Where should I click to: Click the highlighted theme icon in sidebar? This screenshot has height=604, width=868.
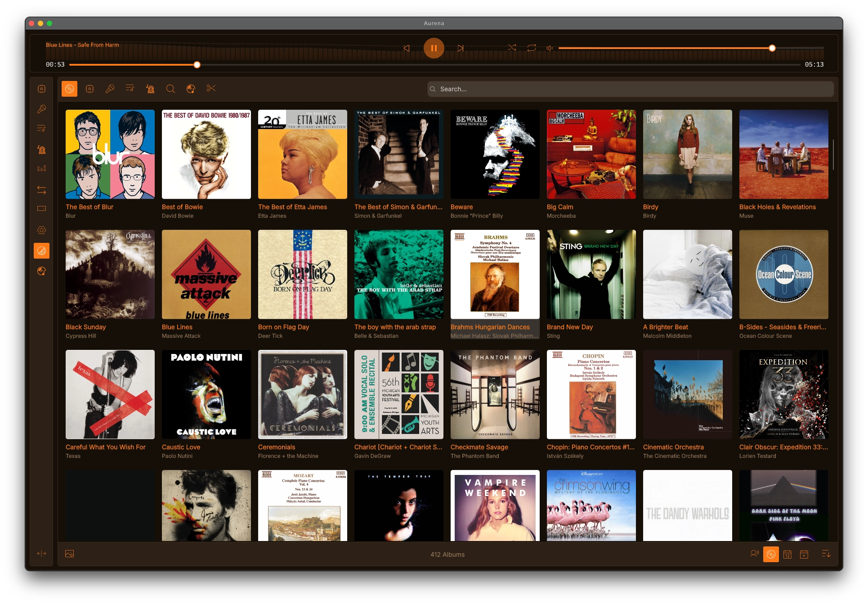pos(41,251)
